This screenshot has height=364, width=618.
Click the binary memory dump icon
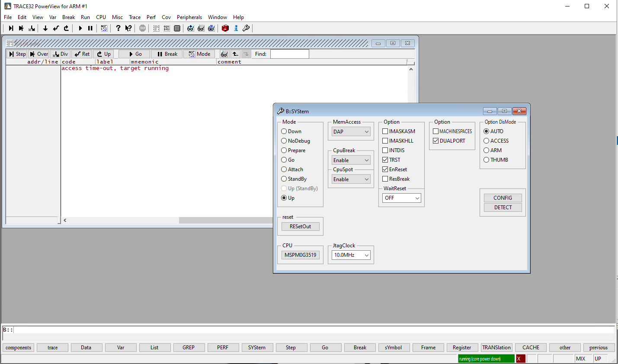click(x=167, y=28)
